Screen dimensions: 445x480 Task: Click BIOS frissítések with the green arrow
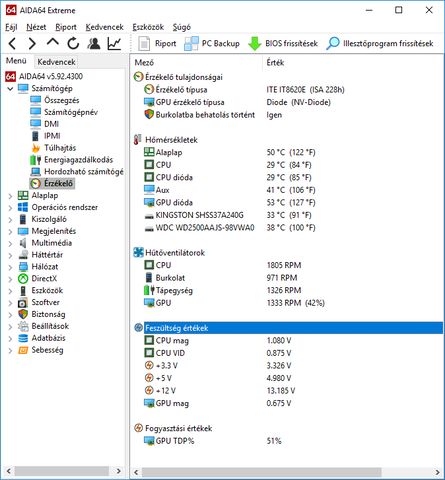click(283, 44)
